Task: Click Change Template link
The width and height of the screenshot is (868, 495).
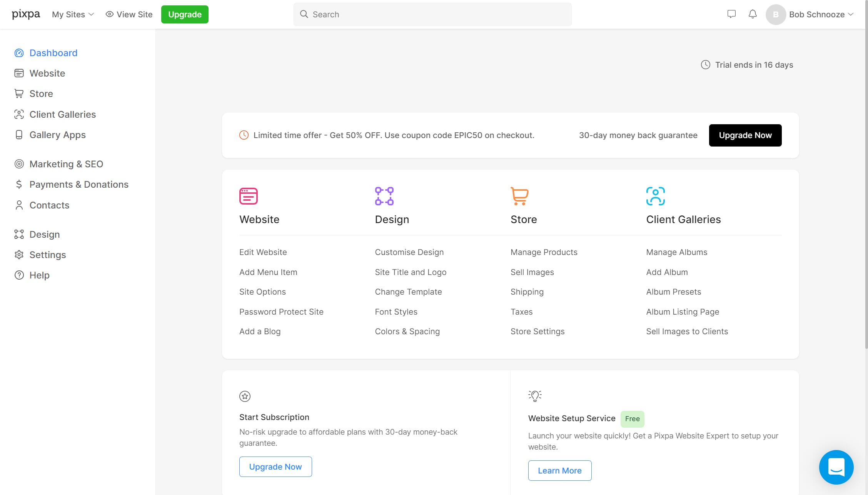Action: (x=408, y=292)
